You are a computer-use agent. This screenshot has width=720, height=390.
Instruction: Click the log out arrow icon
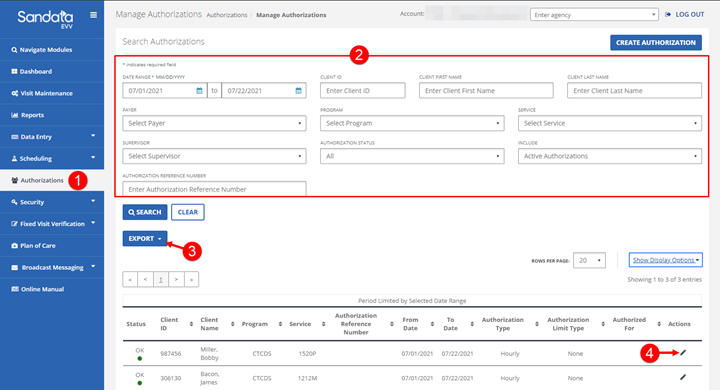[668, 15]
